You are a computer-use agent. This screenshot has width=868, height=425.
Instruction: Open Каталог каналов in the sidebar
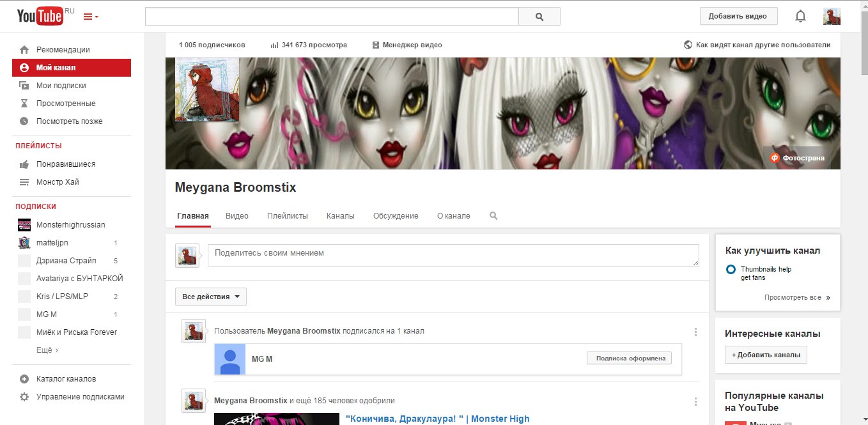tap(66, 379)
